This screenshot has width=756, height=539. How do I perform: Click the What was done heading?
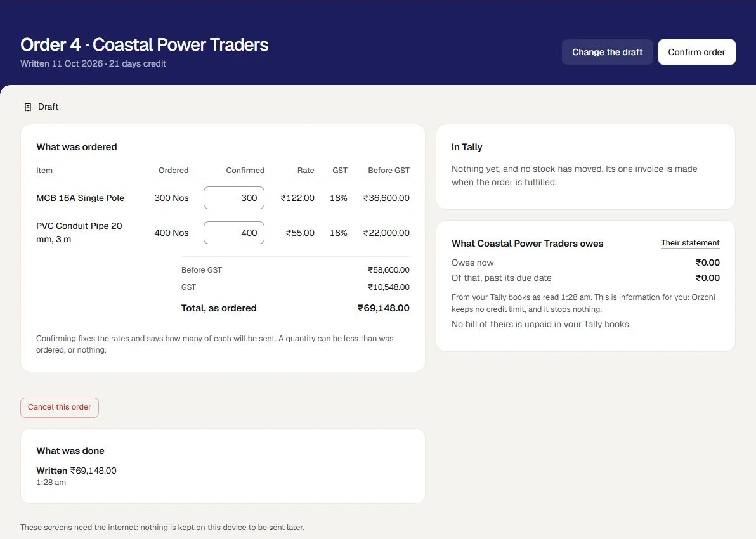pyautogui.click(x=70, y=451)
